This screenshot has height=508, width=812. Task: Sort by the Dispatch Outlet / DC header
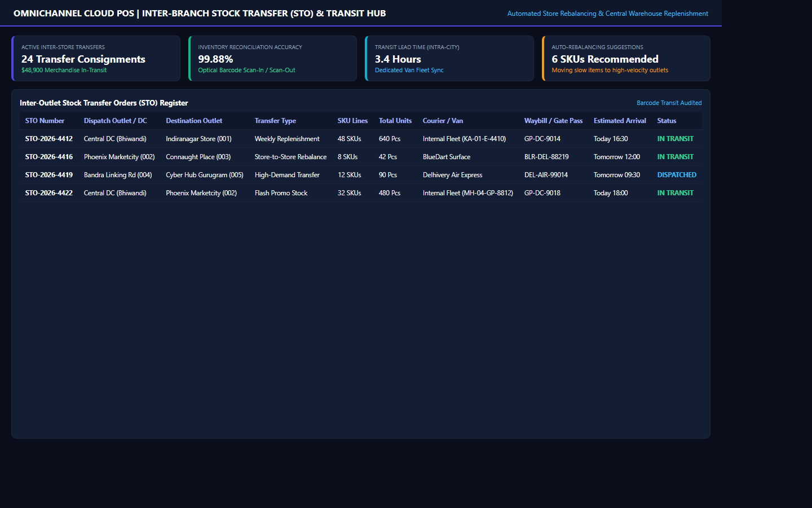115,121
